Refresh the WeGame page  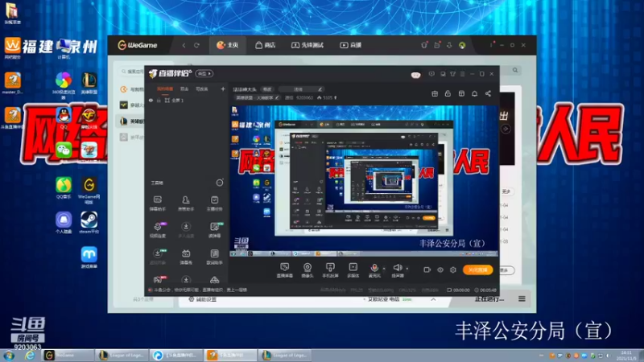pos(196,45)
